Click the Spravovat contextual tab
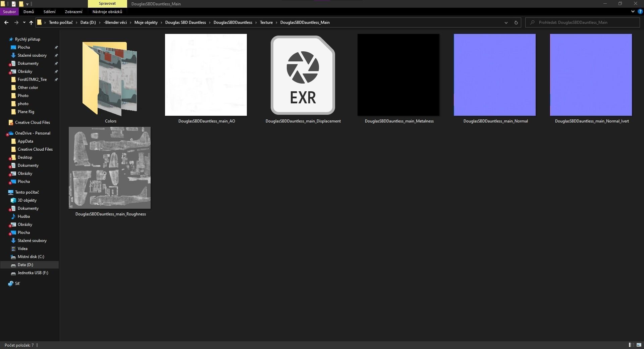The height and width of the screenshot is (349, 644). pos(107,4)
